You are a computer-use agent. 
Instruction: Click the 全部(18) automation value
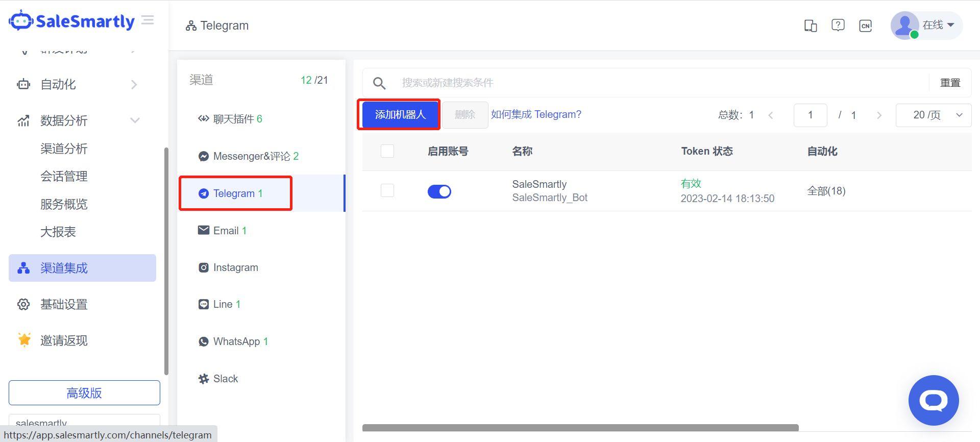(x=826, y=191)
